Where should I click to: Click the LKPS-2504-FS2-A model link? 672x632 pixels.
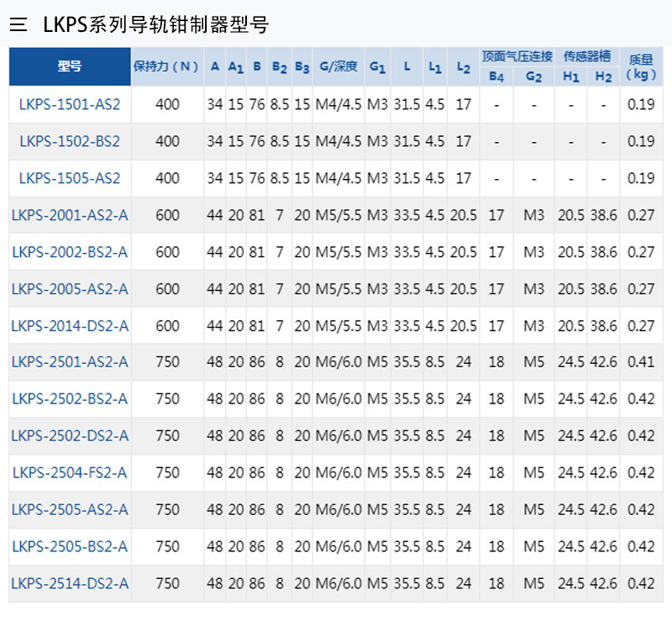(x=70, y=473)
